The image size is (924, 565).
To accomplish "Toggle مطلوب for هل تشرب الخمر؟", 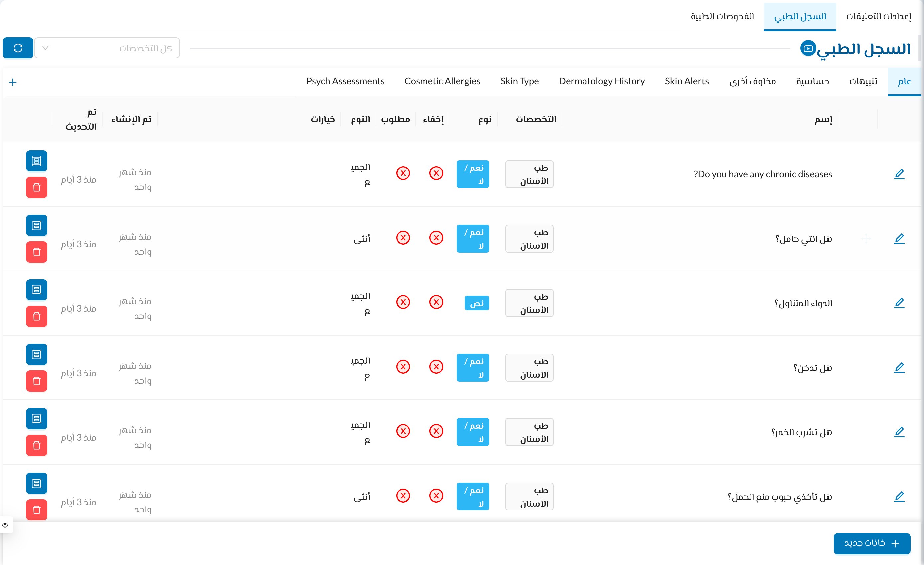I will click(403, 431).
